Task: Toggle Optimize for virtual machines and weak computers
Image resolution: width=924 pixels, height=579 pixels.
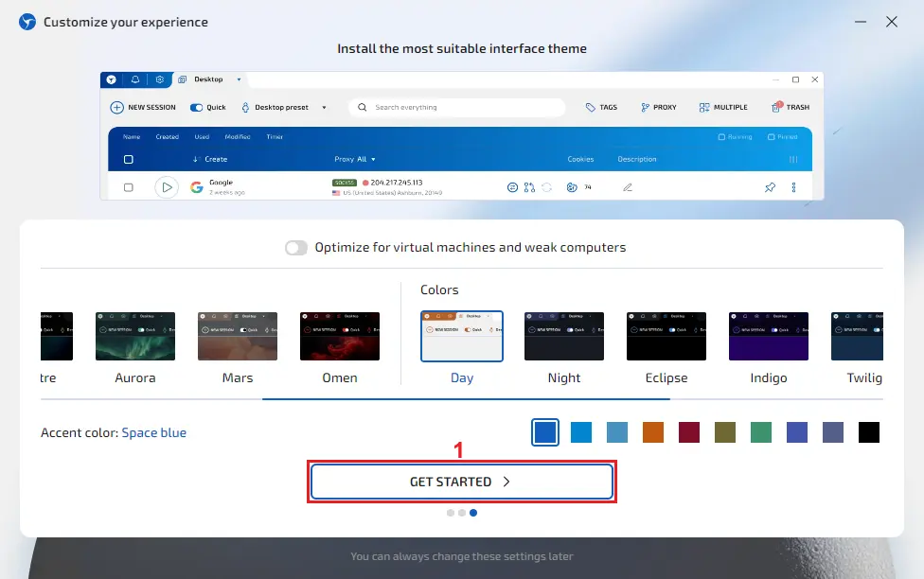Action: pos(295,247)
